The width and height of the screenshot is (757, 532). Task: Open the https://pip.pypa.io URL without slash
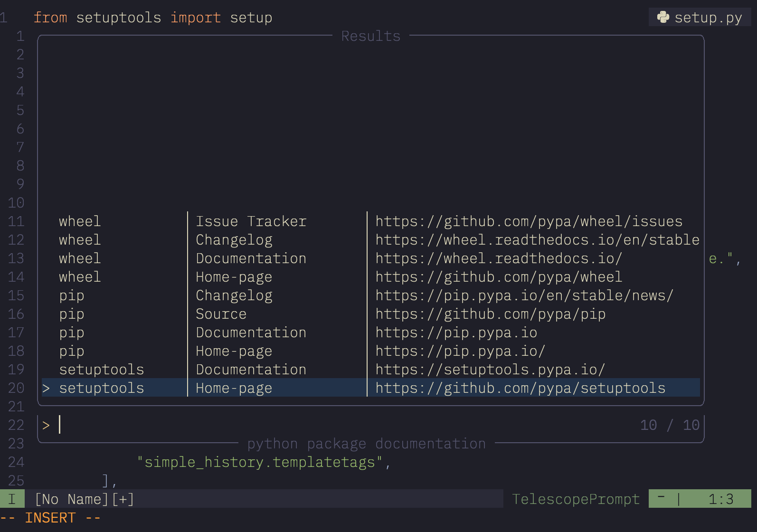pyautogui.click(x=456, y=332)
